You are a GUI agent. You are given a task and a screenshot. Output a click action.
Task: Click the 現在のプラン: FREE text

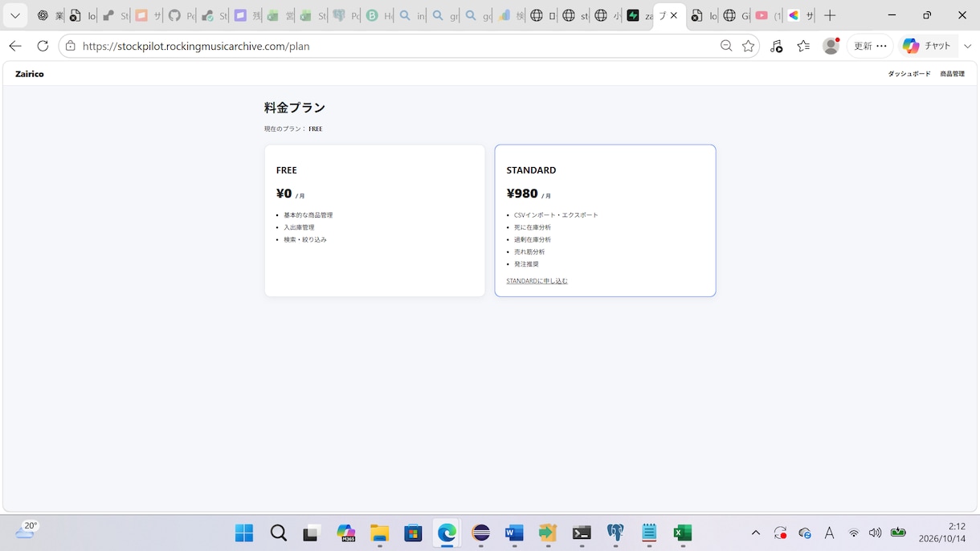click(293, 129)
